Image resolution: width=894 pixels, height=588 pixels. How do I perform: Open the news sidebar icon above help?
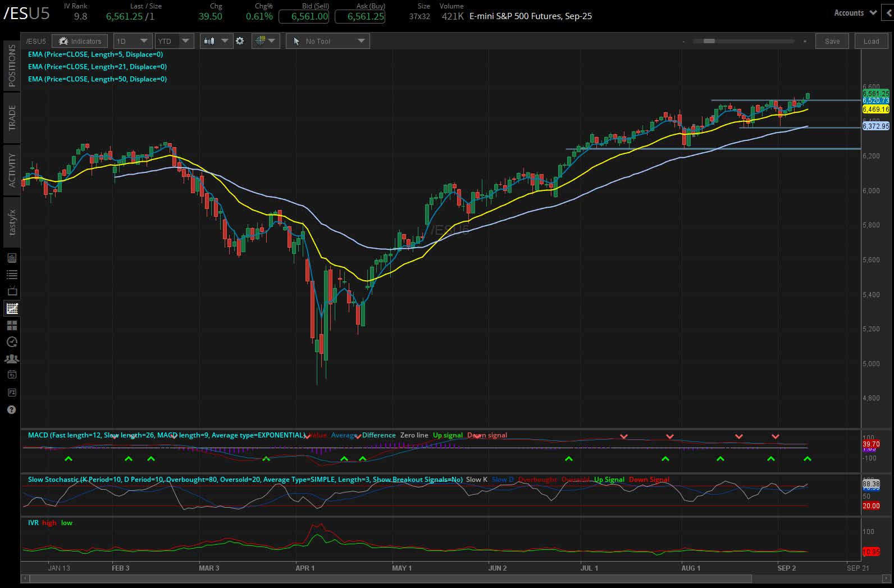click(12, 392)
